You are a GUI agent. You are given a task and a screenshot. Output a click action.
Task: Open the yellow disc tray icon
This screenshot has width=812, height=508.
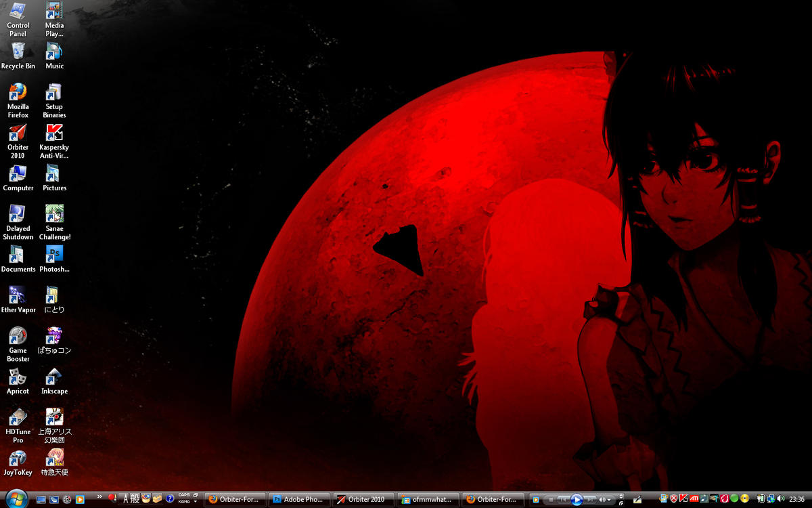[744, 499]
